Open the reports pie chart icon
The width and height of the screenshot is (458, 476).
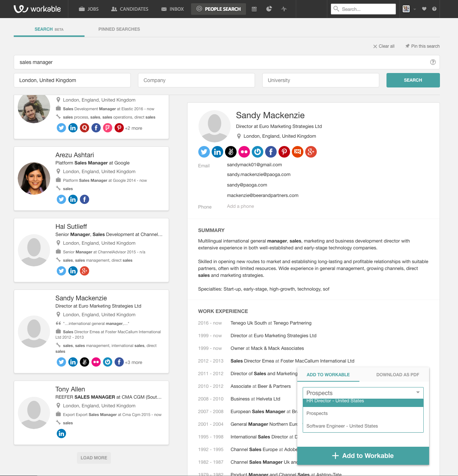coord(269,9)
